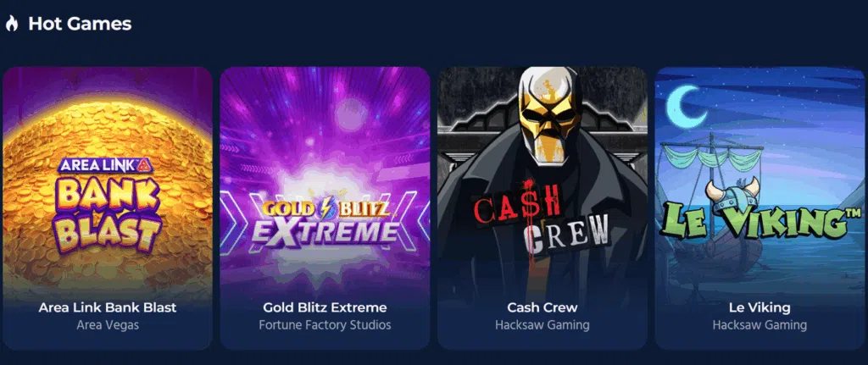Open the Cash Crew masked figure artwork
Screen dimensions: 868x365
coord(542,208)
